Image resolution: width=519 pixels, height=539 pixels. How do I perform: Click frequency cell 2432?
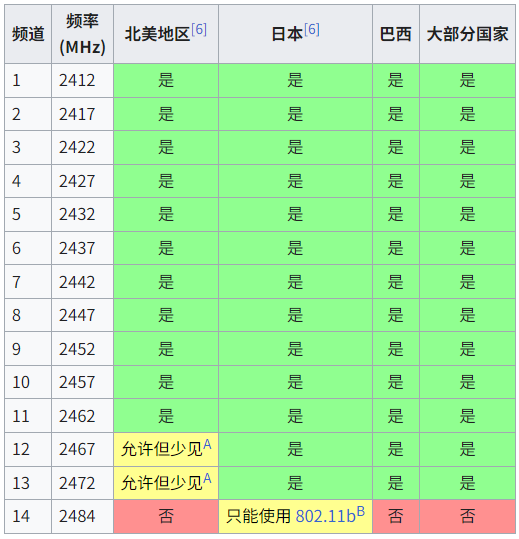[x=82, y=214]
